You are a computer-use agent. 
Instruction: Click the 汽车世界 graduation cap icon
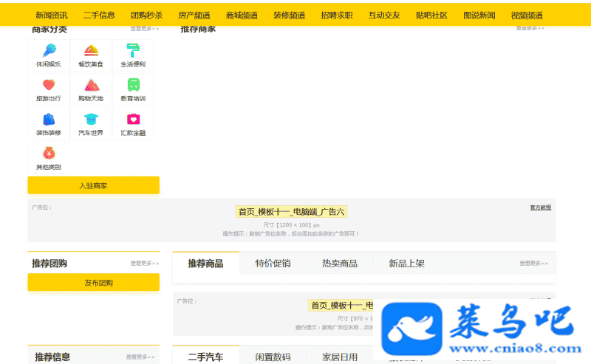[x=91, y=119]
